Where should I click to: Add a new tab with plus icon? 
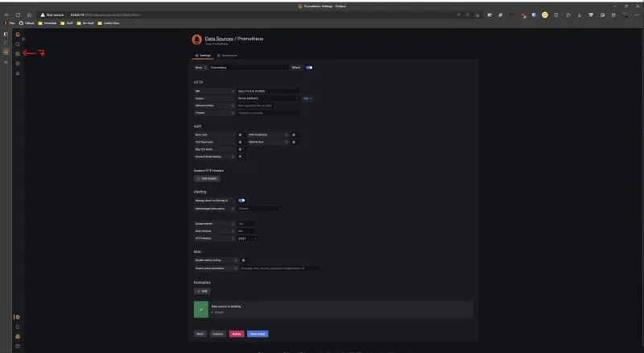(x=6, y=62)
